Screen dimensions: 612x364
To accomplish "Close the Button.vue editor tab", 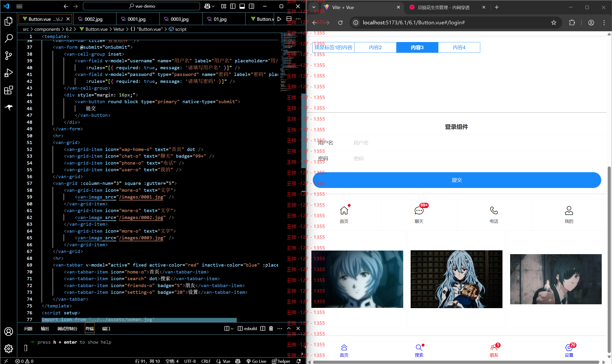I will [x=68, y=19].
